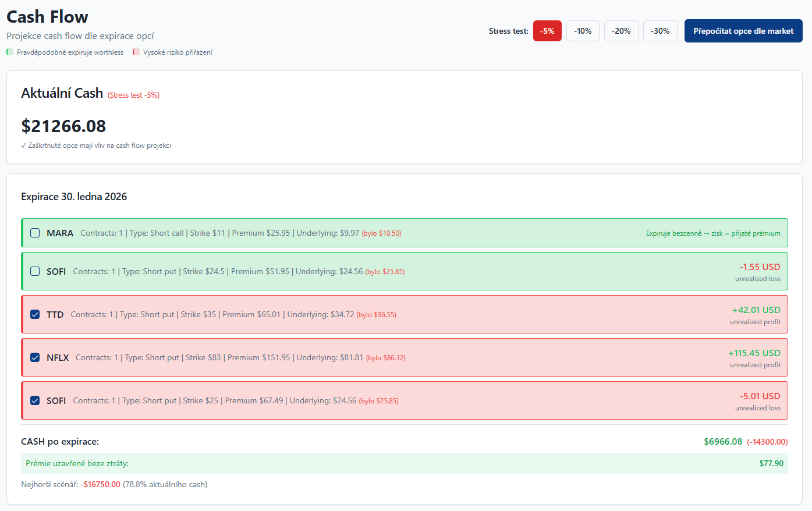Click the '(Stress test -5%)' label
Viewport: 812px width, 511px height.
point(134,95)
